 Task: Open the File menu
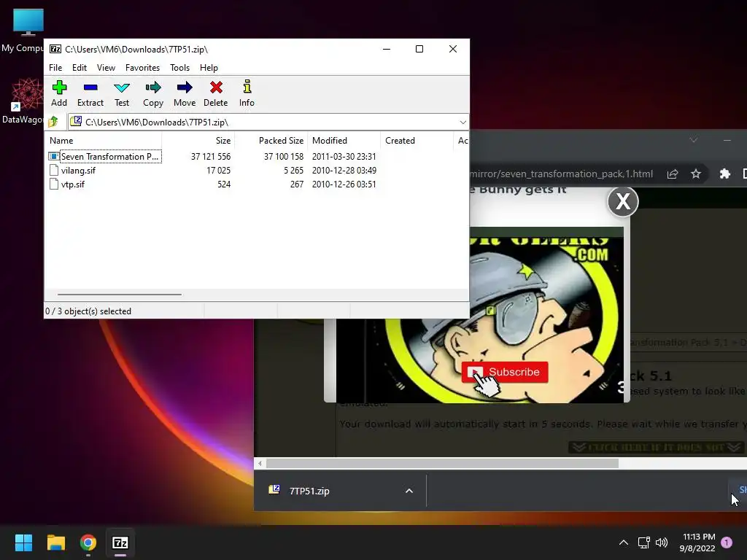coord(55,68)
